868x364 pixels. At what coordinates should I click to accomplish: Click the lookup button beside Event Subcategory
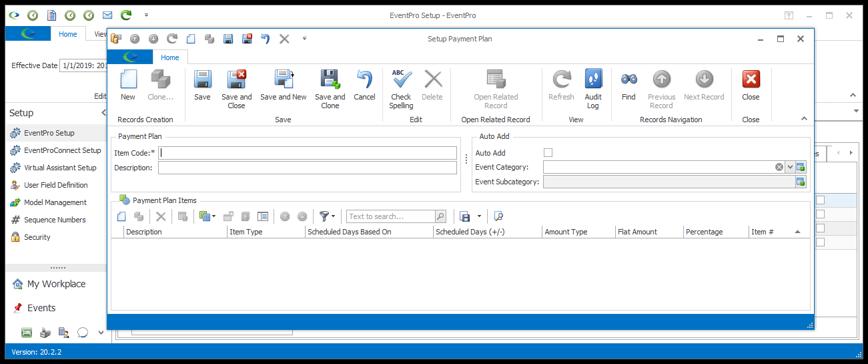point(801,182)
